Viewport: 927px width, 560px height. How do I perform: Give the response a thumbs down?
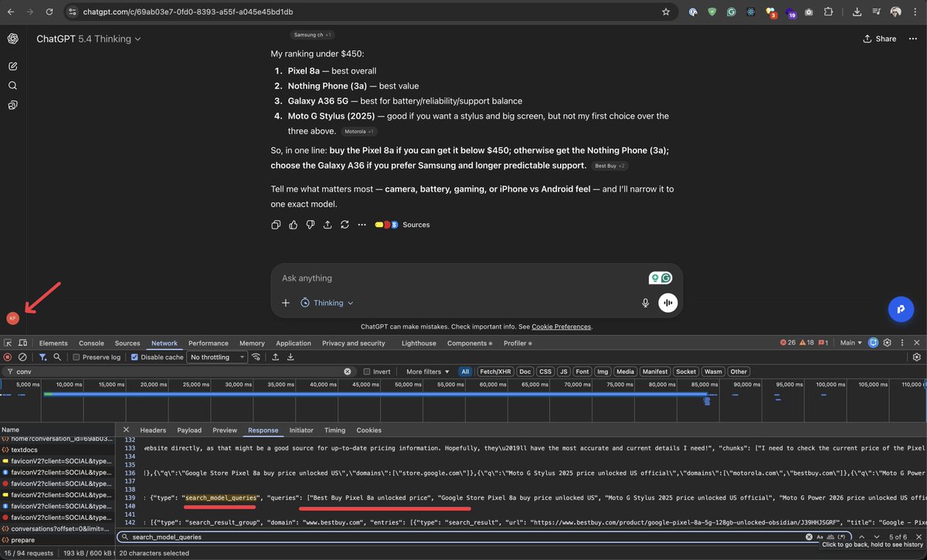point(310,225)
